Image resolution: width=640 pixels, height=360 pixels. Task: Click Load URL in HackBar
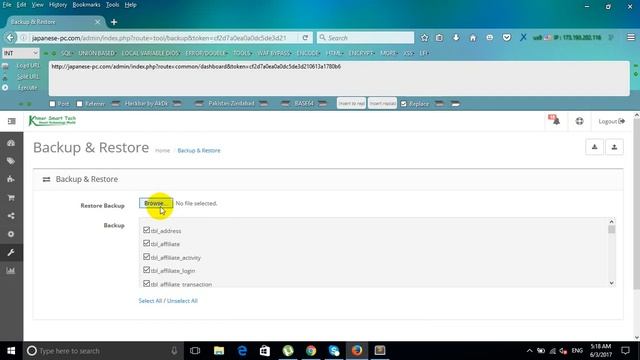[28, 66]
